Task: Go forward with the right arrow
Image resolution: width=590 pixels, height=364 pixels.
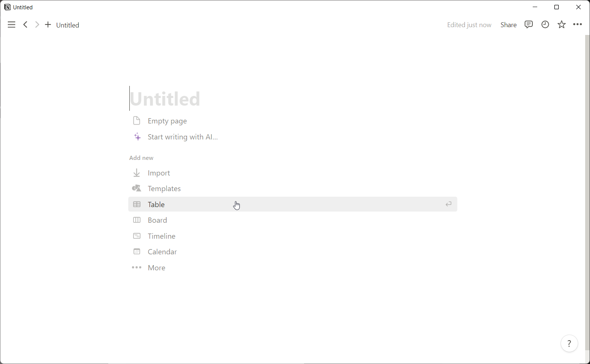Action: pyautogui.click(x=37, y=25)
